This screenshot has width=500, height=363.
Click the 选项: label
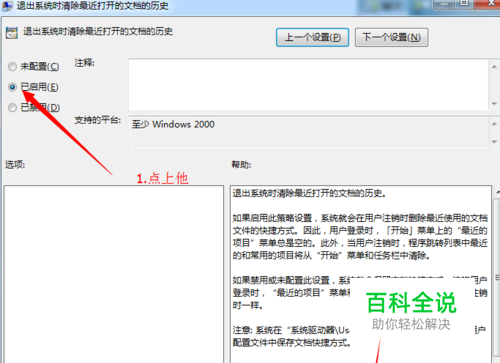[x=15, y=164]
